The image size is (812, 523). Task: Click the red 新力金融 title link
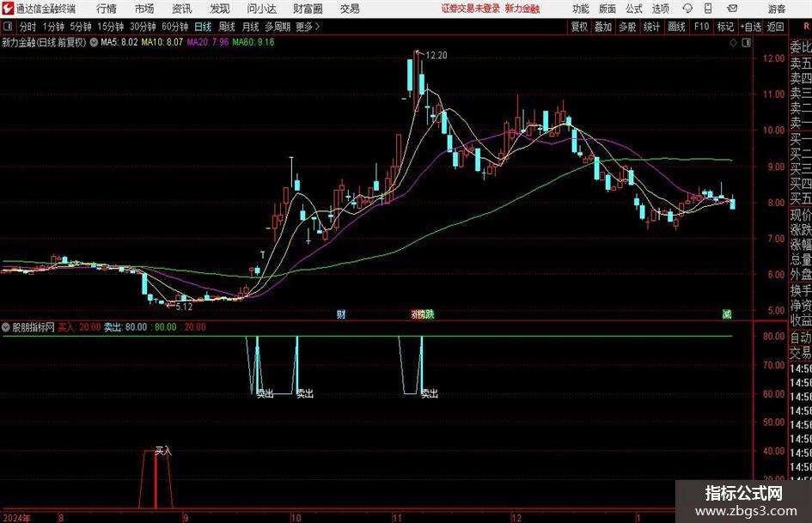coord(522,9)
